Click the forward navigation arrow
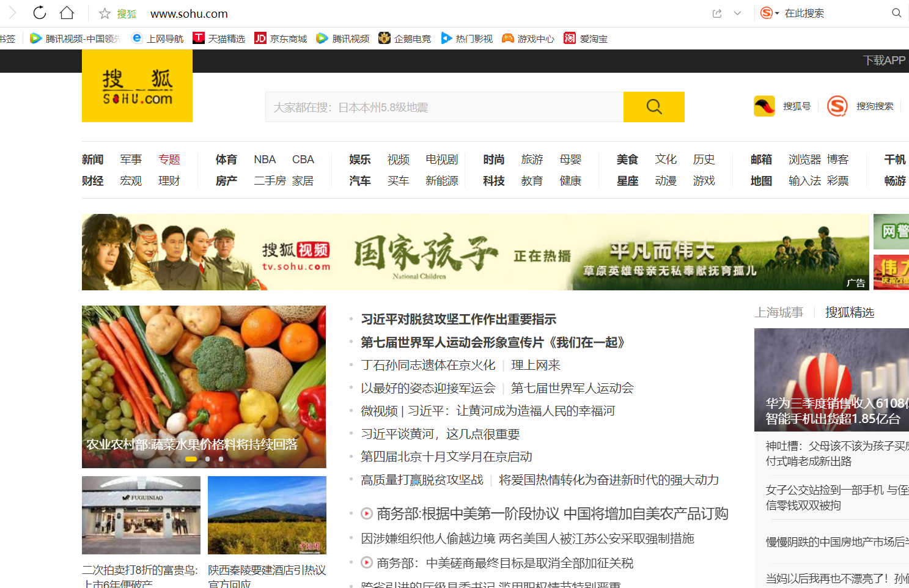This screenshot has height=588, width=909. (12, 13)
